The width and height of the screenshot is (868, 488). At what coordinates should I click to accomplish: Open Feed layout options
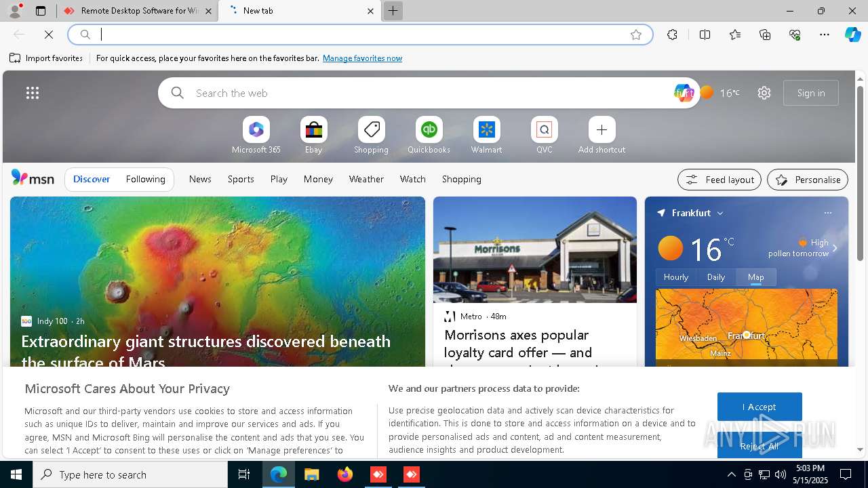tap(719, 180)
